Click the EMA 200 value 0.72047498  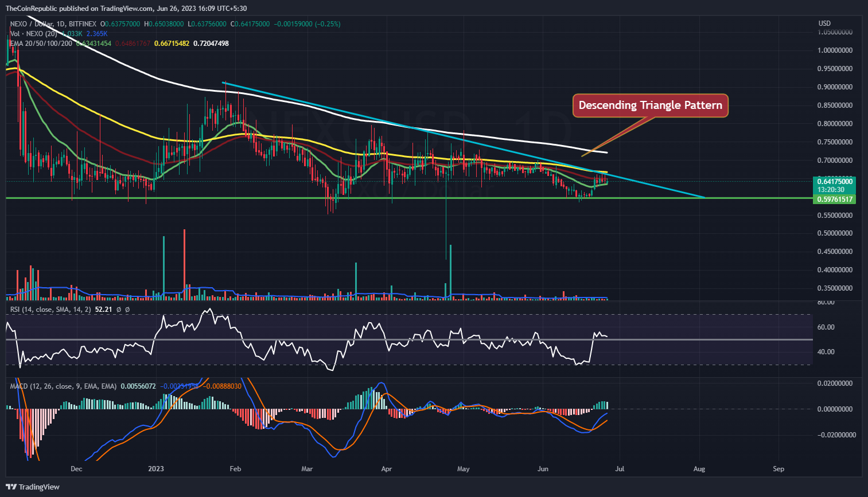tap(211, 44)
